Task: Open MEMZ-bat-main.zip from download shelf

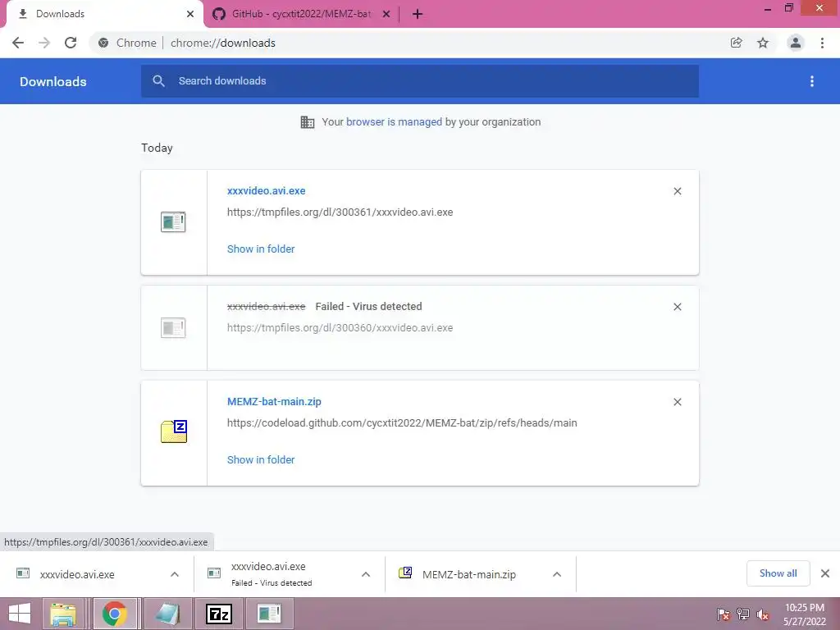Action: [x=468, y=574]
